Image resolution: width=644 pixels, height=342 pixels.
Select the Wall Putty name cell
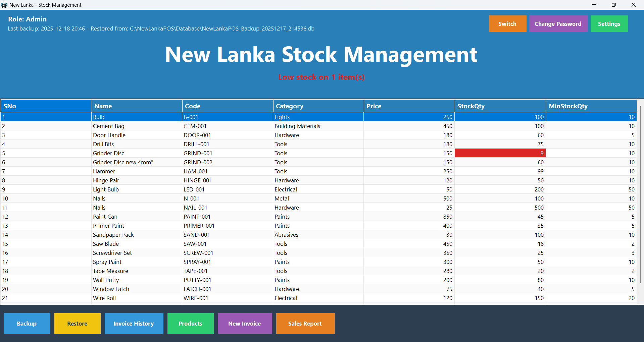tap(137, 280)
